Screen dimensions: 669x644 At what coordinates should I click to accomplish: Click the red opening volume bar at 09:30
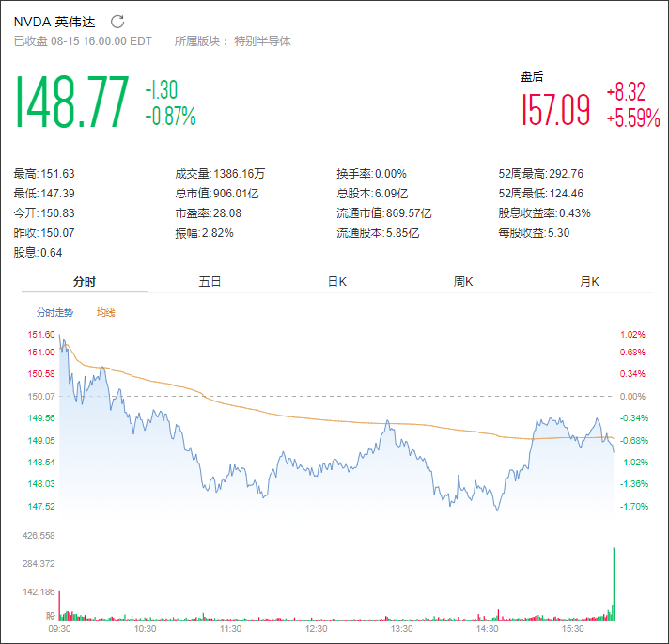tap(60, 606)
